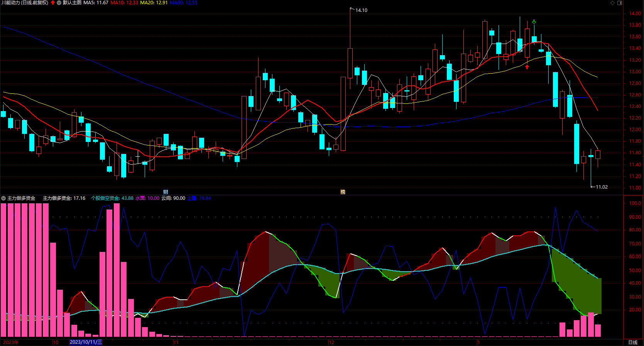Click the 个股做空资金: 43.88 value
The height and width of the screenshot is (346, 644).
(x=112, y=198)
